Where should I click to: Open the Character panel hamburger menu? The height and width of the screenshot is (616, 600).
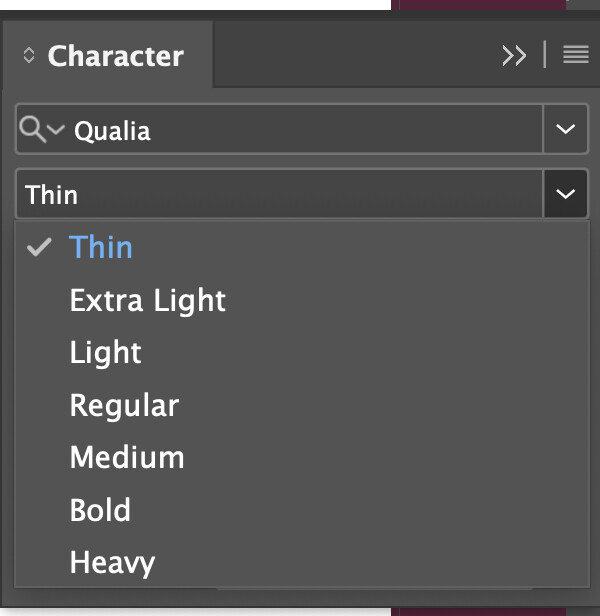pyautogui.click(x=575, y=56)
